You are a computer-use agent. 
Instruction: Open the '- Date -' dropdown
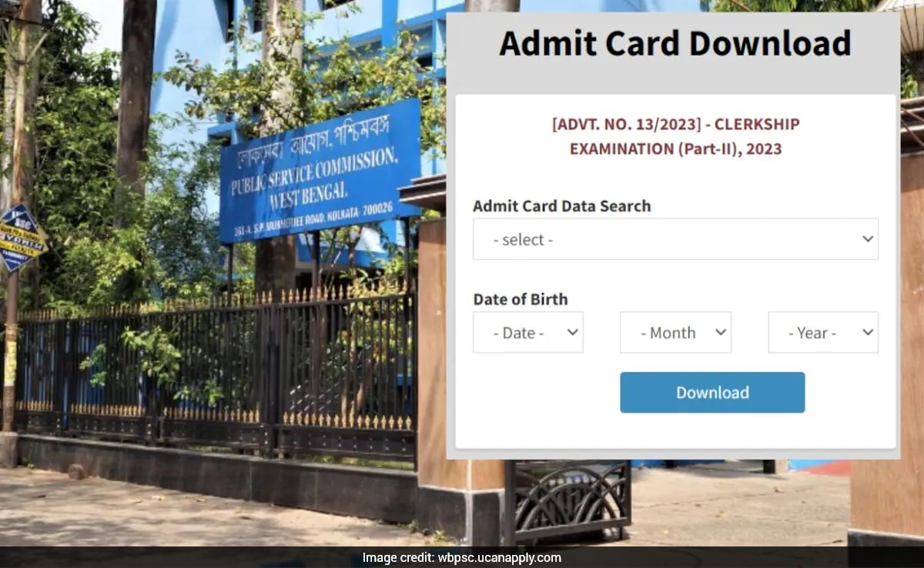pyautogui.click(x=528, y=332)
